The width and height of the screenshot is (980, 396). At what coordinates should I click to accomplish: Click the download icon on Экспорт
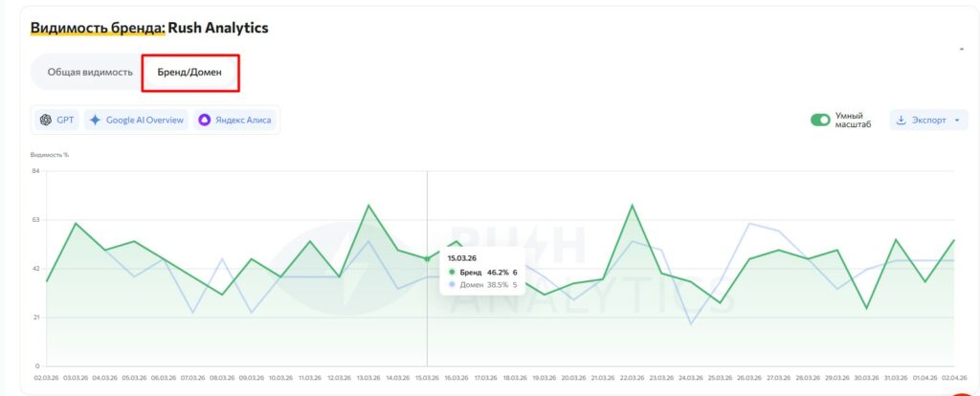tap(901, 121)
